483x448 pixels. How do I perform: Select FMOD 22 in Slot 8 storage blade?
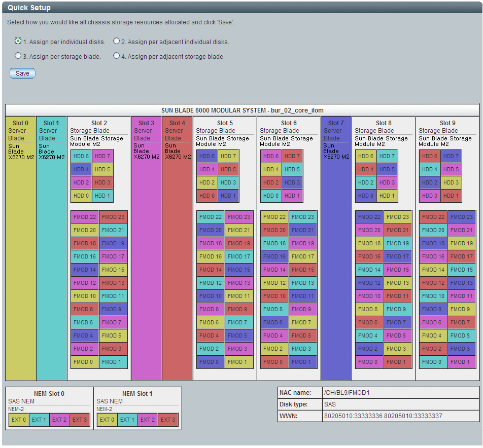pyautogui.click(x=369, y=217)
